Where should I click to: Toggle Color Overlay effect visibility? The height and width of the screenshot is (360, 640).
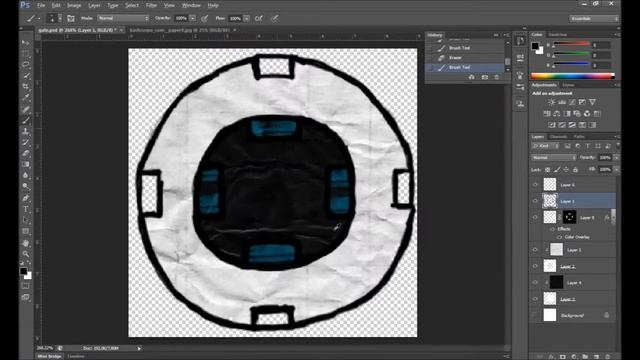559,237
